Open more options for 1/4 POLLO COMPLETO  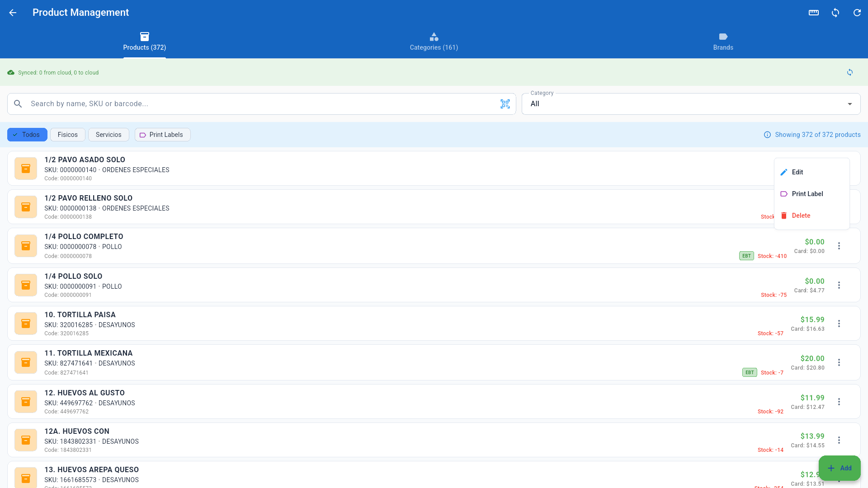tap(839, 246)
